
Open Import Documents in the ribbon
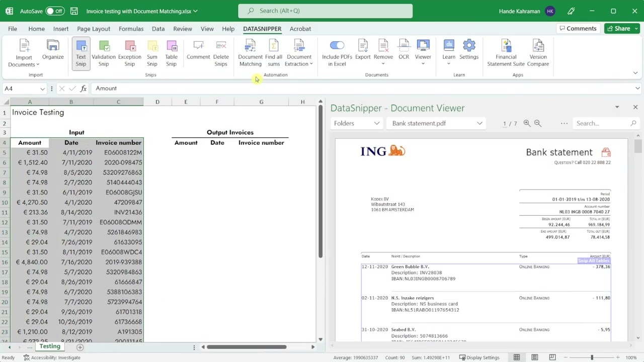coord(24,53)
